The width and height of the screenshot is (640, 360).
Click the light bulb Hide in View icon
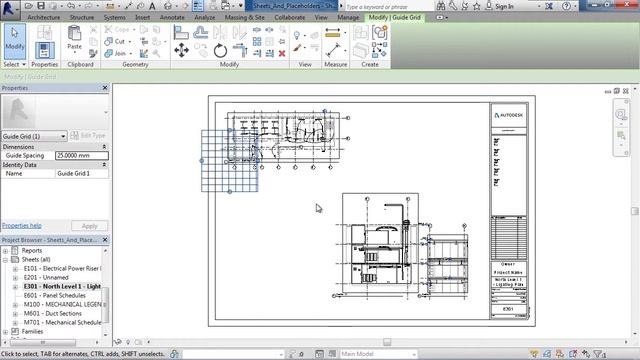point(297,36)
